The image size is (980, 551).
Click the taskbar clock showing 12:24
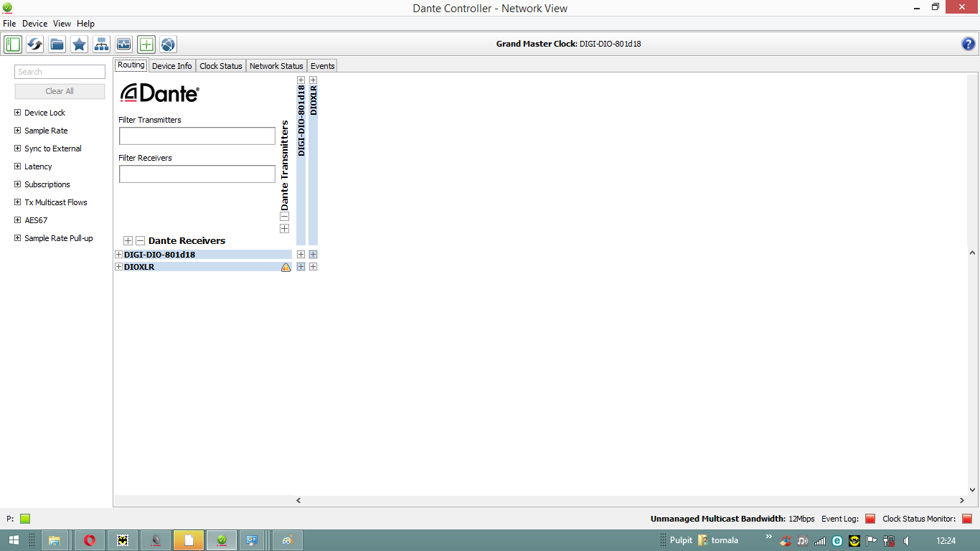click(946, 541)
